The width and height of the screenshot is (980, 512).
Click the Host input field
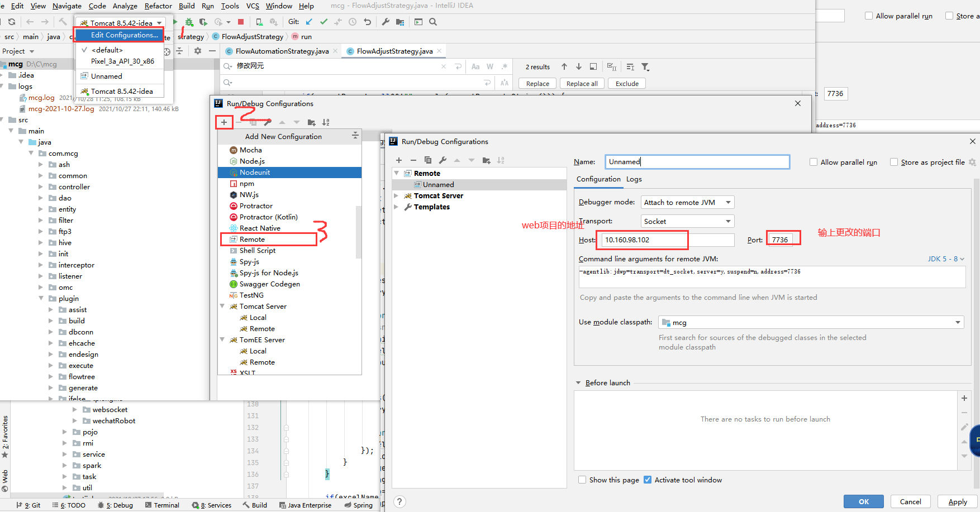tap(668, 240)
